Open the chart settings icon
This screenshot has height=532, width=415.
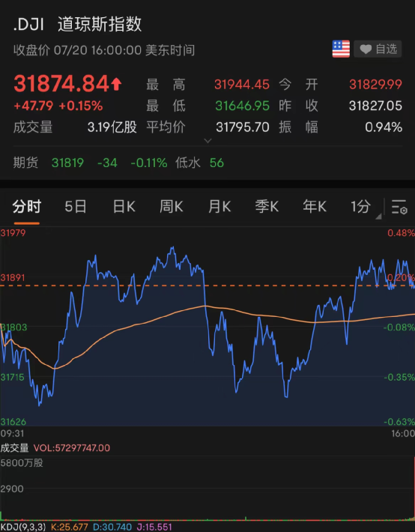[x=399, y=207]
